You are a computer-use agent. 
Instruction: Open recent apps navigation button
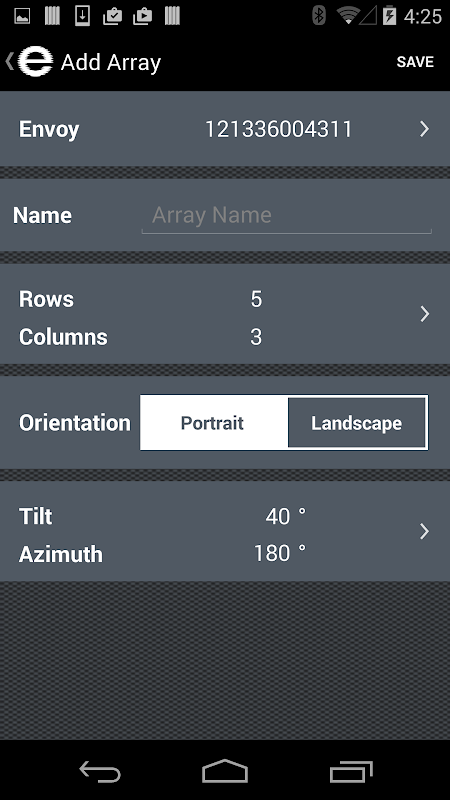pos(351,771)
